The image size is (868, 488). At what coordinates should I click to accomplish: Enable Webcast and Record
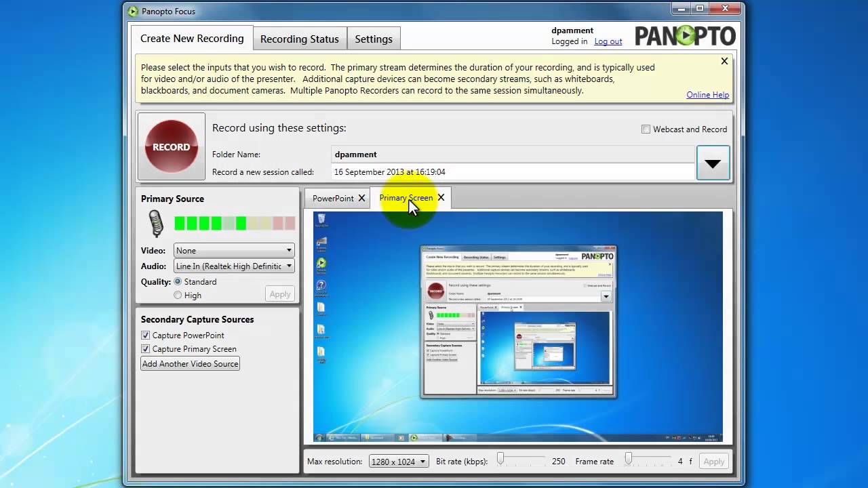pos(646,129)
